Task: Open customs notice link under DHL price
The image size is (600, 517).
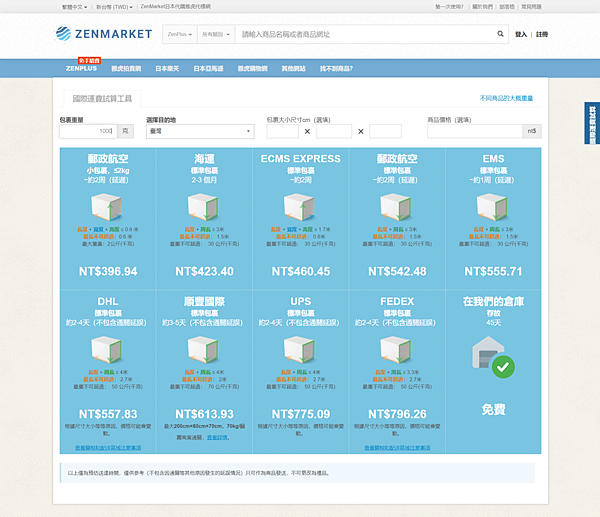Action: (x=108, y=447)
